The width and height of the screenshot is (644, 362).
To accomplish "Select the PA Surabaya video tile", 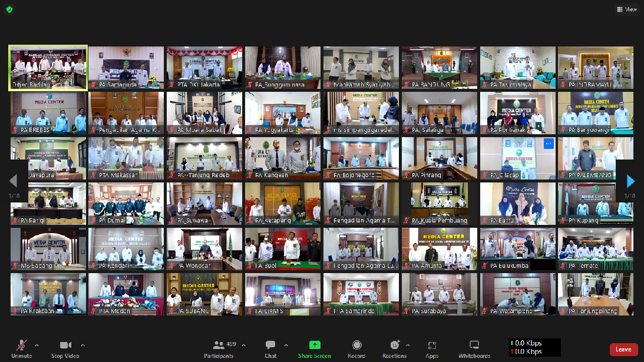I will pyautogui.click(x=440, y=294).
